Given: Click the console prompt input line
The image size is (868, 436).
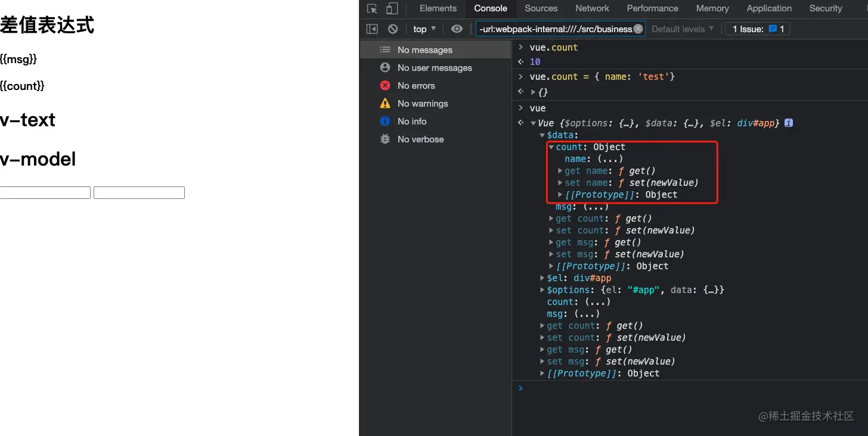Looking at the screenshot, I should pos(690,388).
